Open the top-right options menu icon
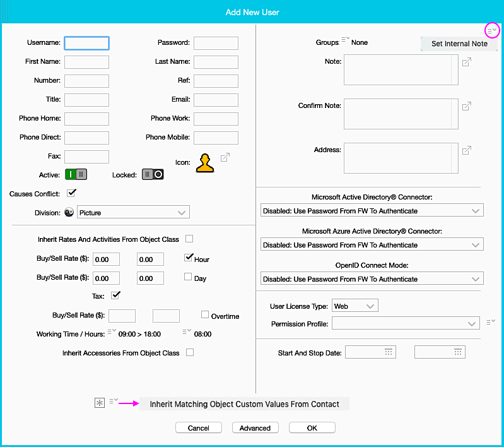504x447 pixels. point(492,30)
